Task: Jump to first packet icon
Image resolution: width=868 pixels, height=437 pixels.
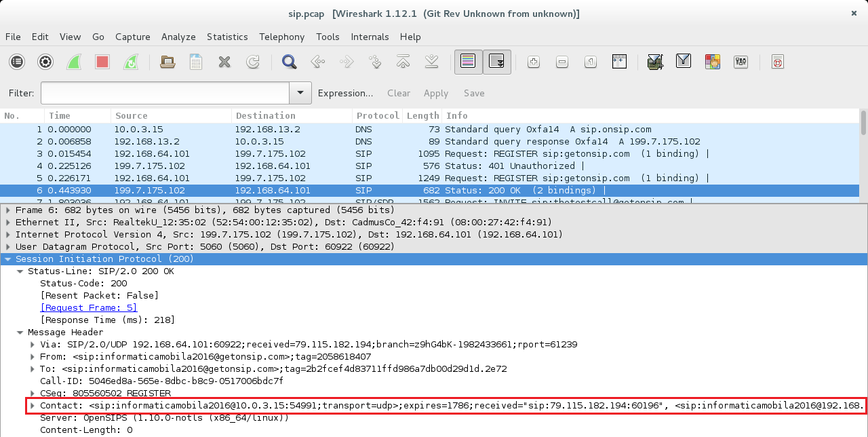Action: 403,62
